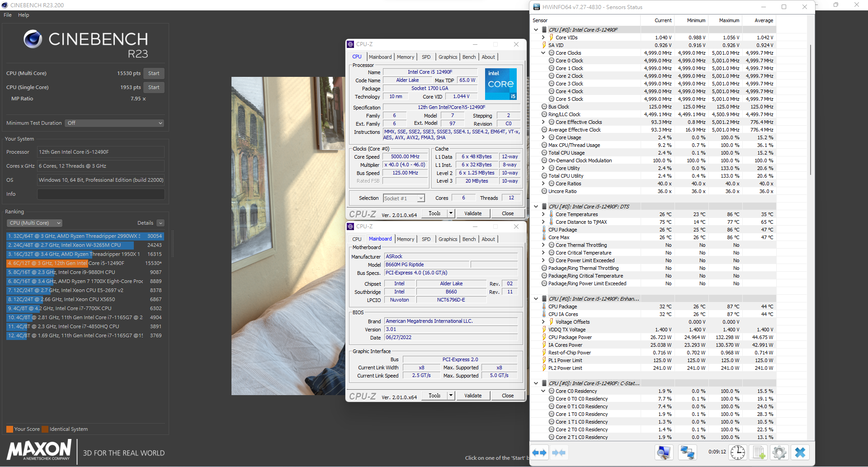Open the HWiNFO network remote monitoring icon
Image resolution: width=868 pixels, height=467 pixels.
(688, 453)
